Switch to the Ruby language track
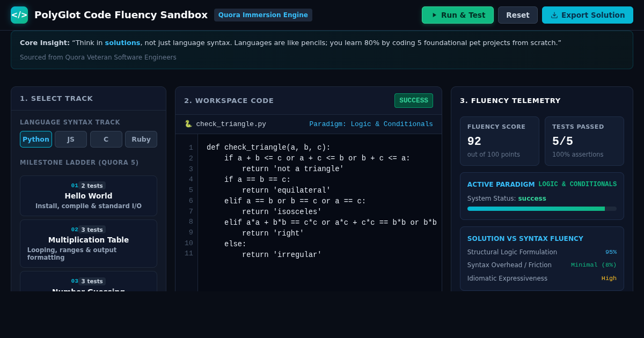The width and height of the screenshot is (644, 338). pyautogui.click(x=141, y=139)
